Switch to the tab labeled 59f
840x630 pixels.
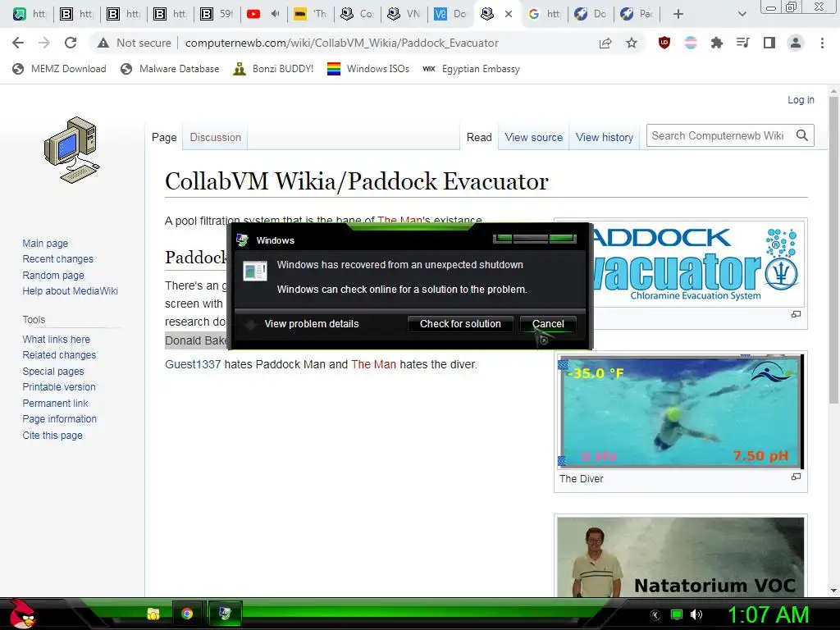pyautogui.click(x=217, y=14)
